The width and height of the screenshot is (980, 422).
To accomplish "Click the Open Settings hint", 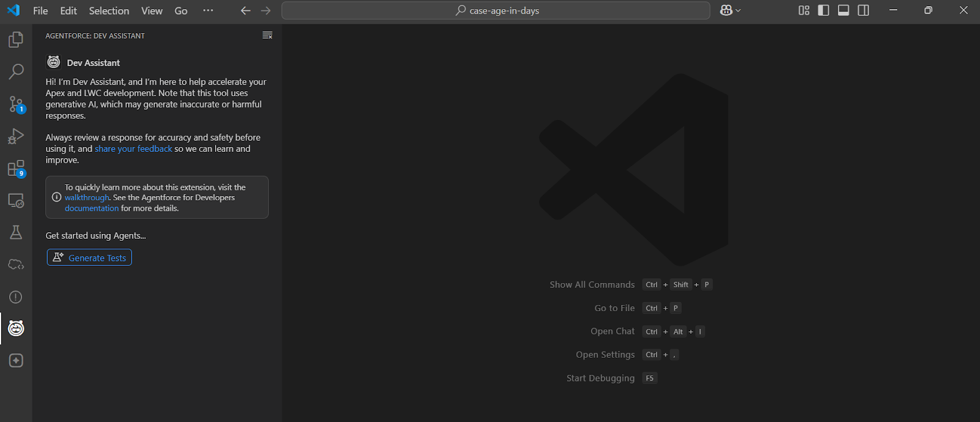I will pyautogui.click(x=605, y=355).
